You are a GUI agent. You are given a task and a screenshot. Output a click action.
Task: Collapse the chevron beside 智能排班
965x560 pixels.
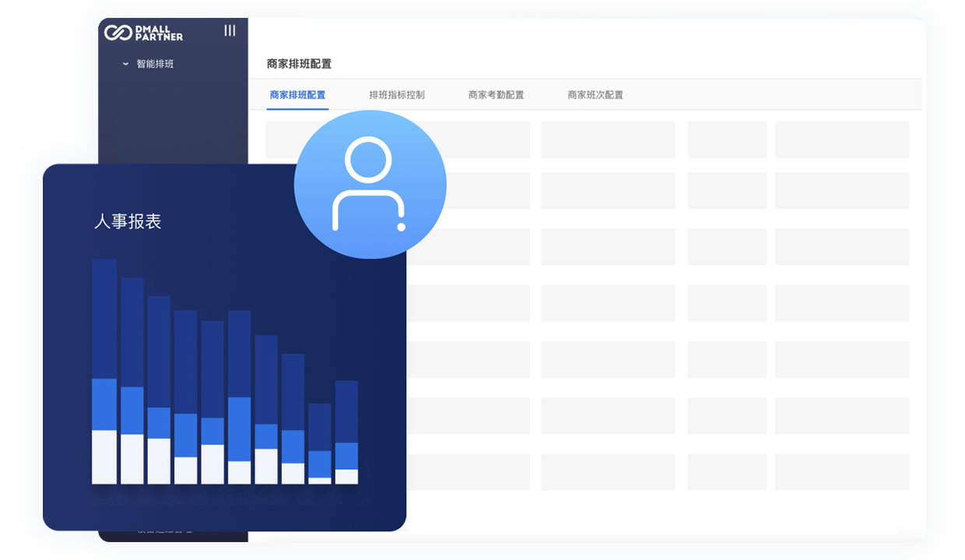coord(125,64)
